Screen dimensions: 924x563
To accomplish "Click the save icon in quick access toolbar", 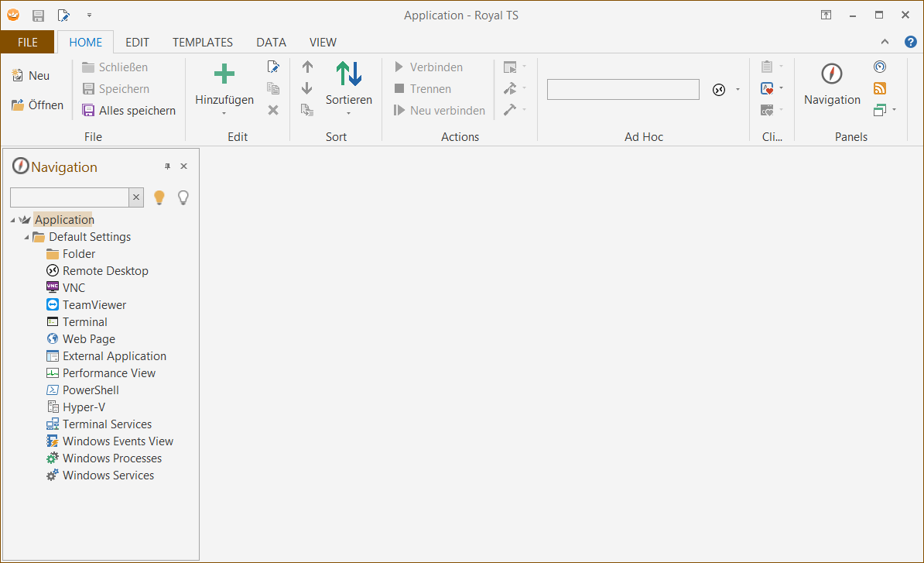I will [x=38, y=16].
